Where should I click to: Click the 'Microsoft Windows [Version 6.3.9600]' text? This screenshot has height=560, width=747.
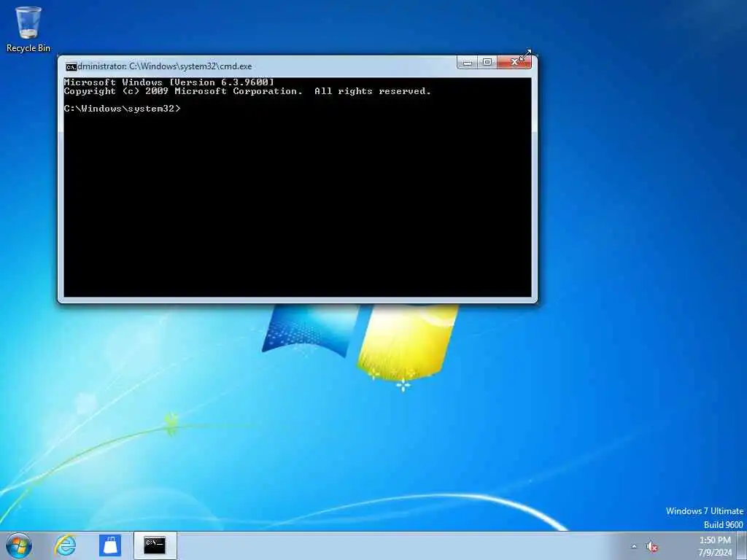click(169, 82)
